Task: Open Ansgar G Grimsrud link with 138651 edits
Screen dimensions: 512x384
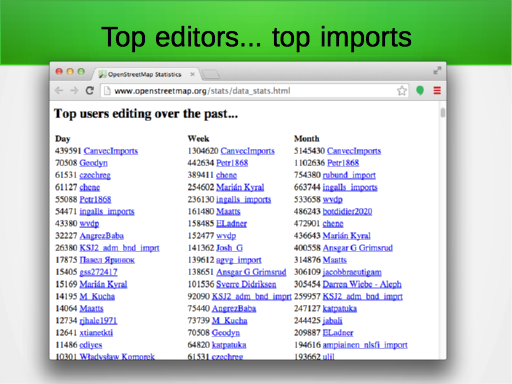Action: coord(251,272)
